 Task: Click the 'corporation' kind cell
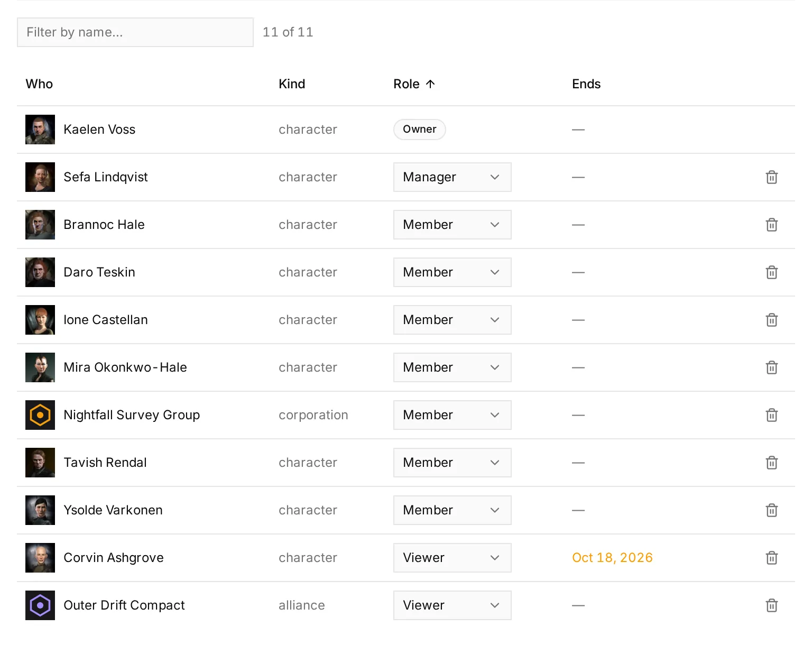(x=313, y=415)
